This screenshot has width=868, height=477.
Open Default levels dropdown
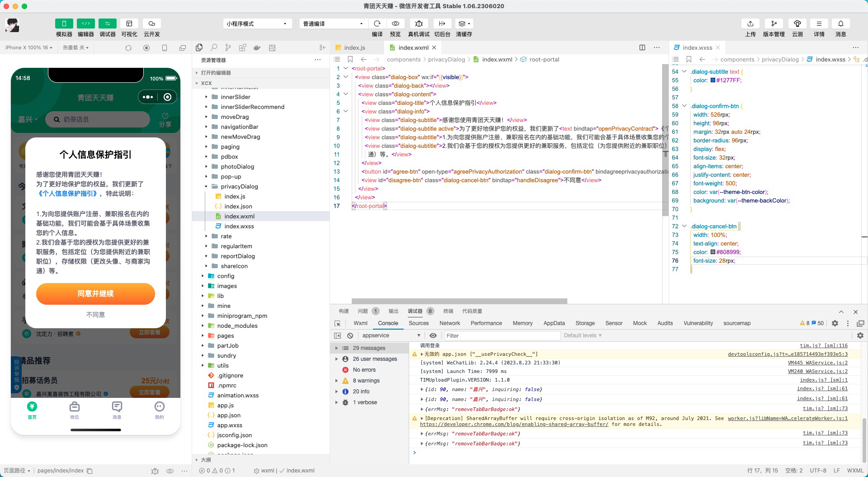click(583, 335)
